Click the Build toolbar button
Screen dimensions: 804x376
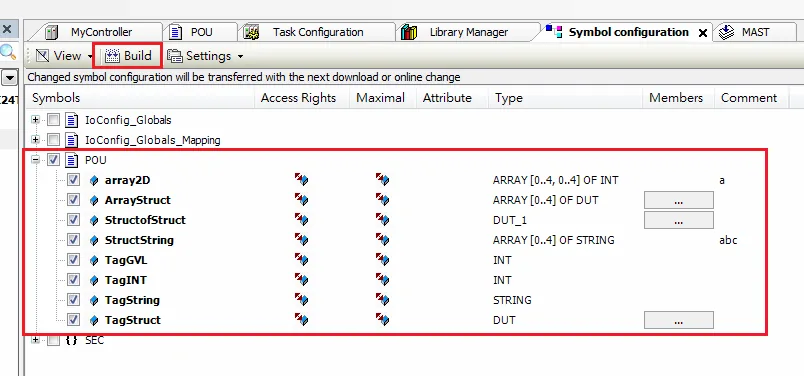pos(128,55)
